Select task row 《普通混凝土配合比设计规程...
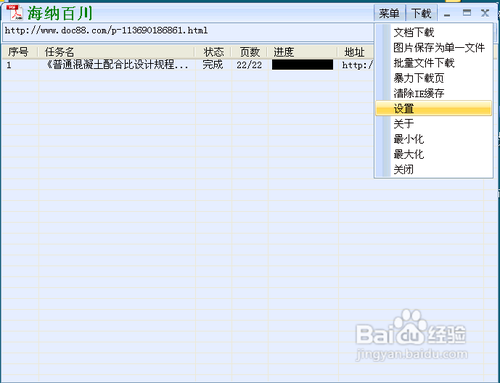This screenshot has height=383, width=500. pos(117,65)
